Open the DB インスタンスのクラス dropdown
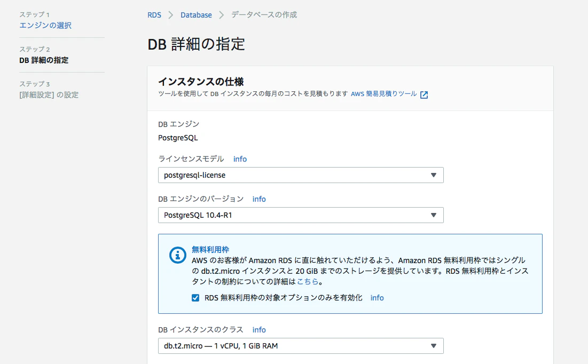 (x=301, y=346)
